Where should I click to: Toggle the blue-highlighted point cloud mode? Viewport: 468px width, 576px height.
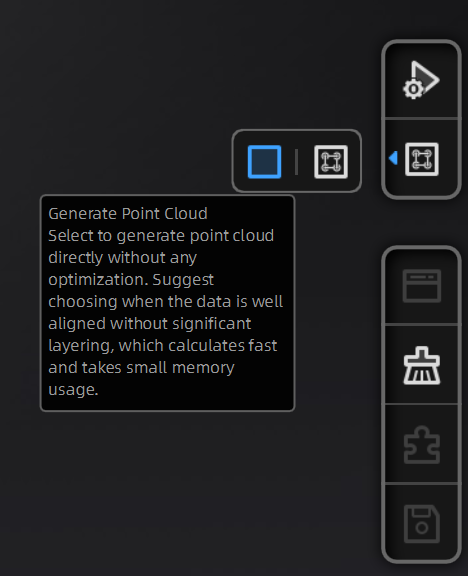pos(264,162)
